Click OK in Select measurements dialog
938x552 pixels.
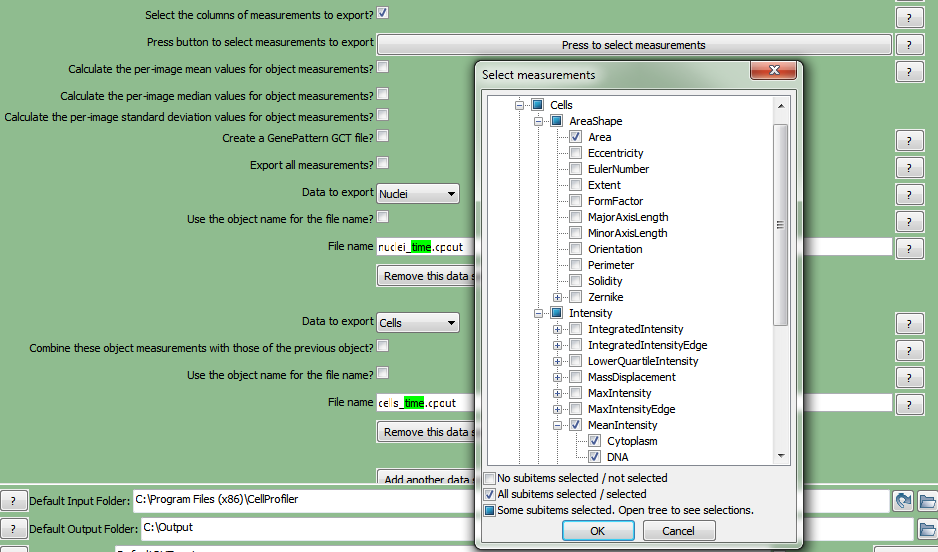click(x=597, y=531)
